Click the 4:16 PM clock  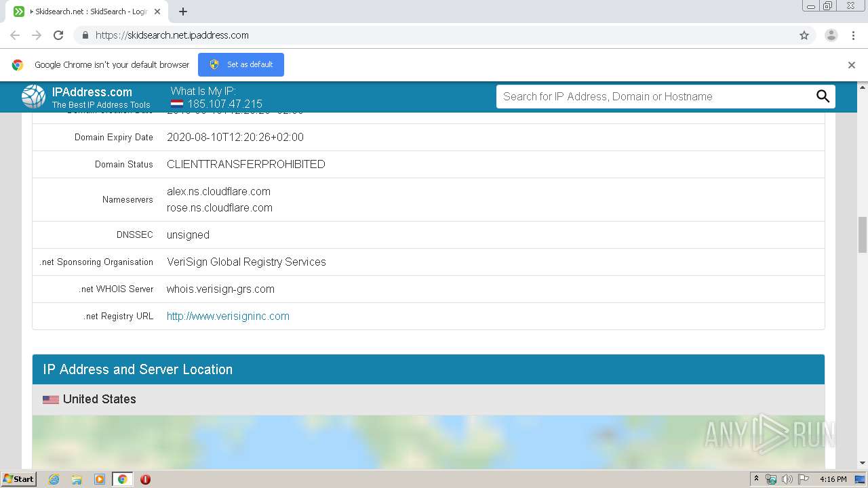pos(833,479)
